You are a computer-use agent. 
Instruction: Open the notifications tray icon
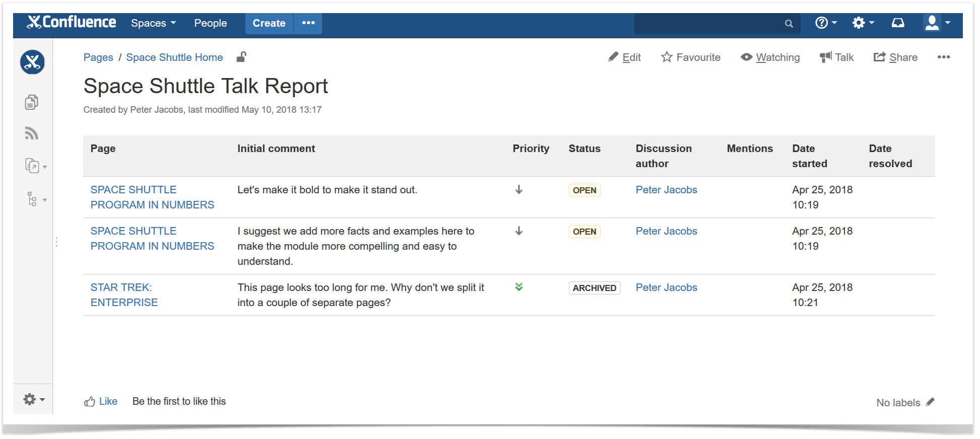pyautogui.click(x=898, y=23)
